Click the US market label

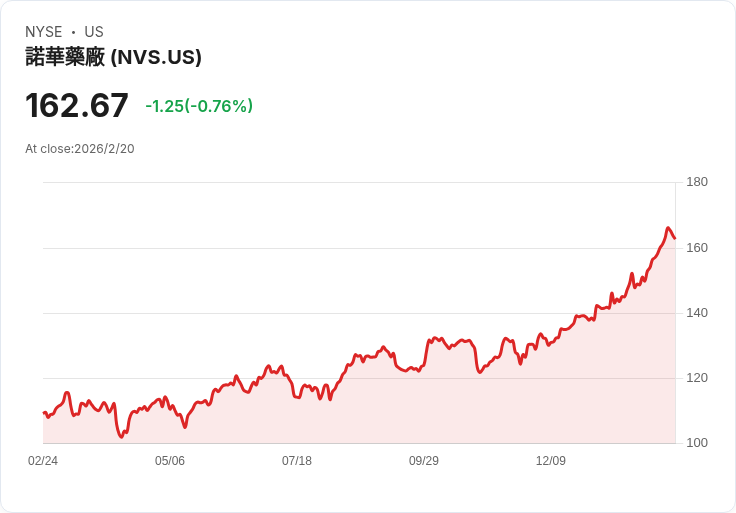pos(94,32)
